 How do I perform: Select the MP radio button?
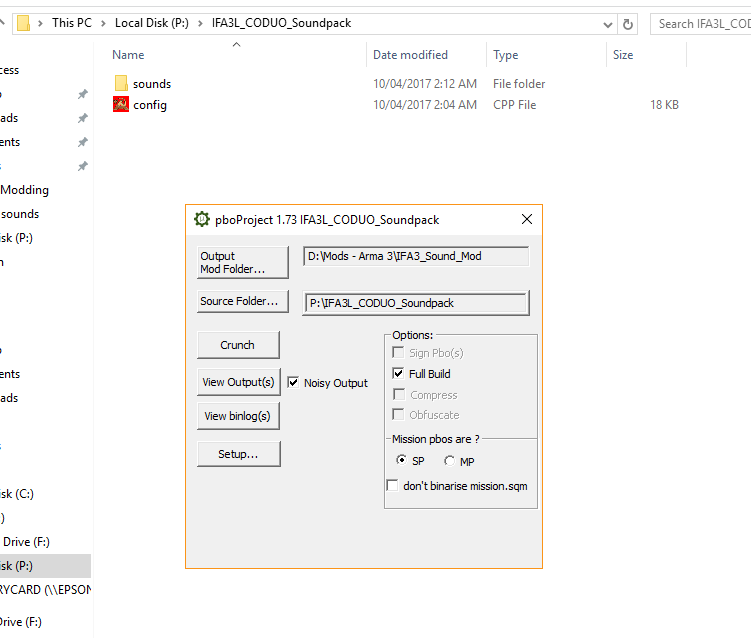click(449, 461)
